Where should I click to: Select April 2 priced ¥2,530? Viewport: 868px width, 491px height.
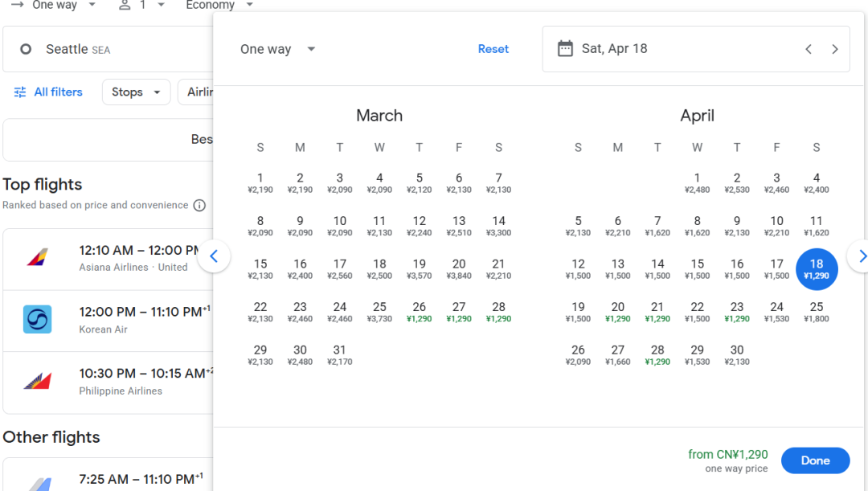737,182
